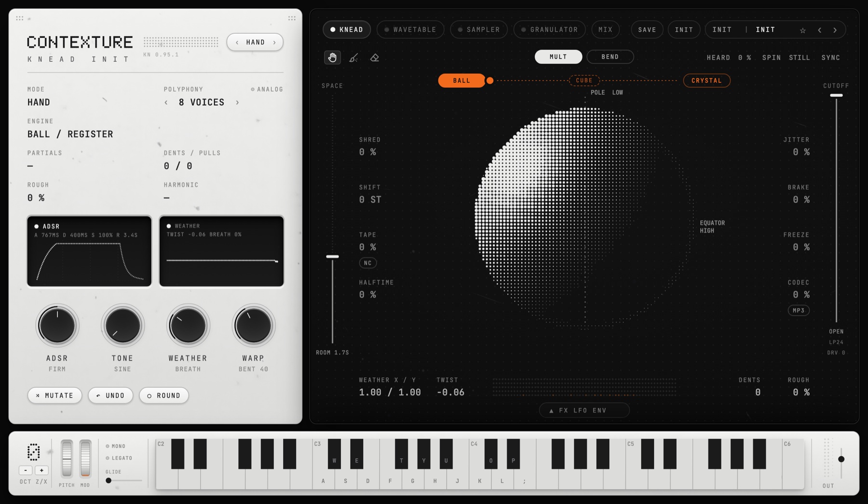The image size is (868, 504).
Task: Select the CUBE shape
Action: (584, 81)
